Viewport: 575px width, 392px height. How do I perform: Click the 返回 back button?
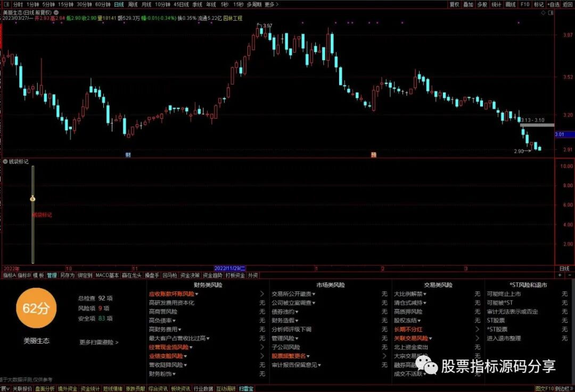pos(567,4)
